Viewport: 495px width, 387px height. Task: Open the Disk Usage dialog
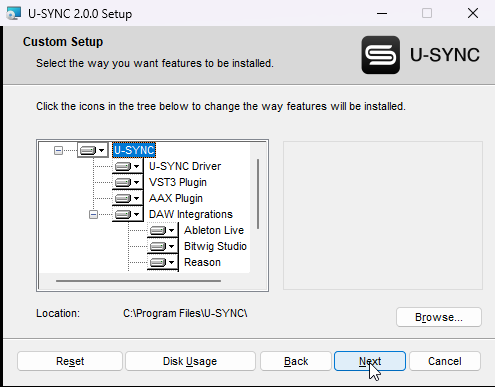[x=190, y=361]
